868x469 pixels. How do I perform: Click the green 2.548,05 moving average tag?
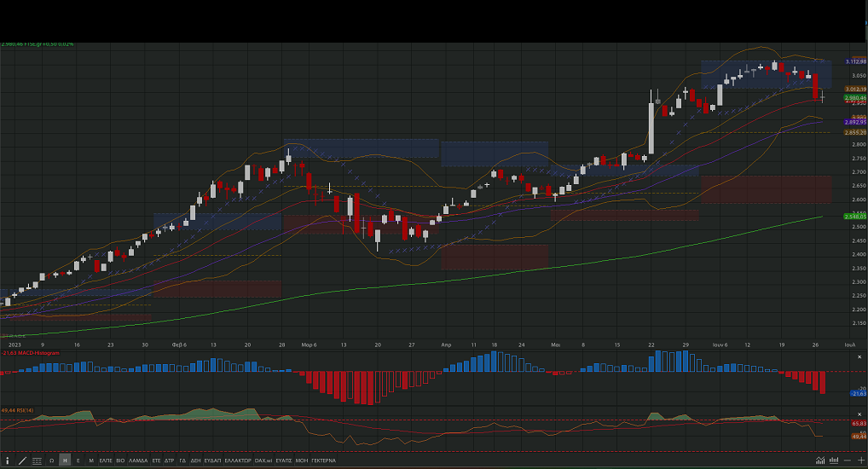[855, 217]
